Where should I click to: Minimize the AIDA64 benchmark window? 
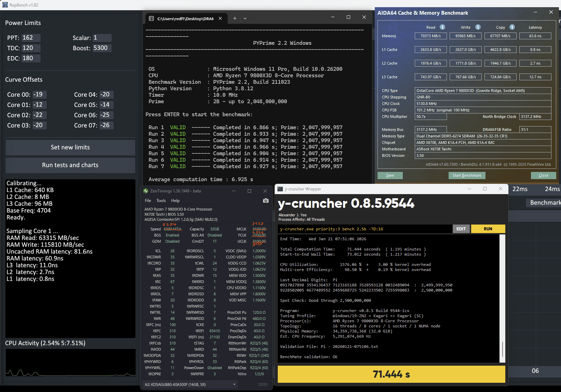click(x=535, y=12)
